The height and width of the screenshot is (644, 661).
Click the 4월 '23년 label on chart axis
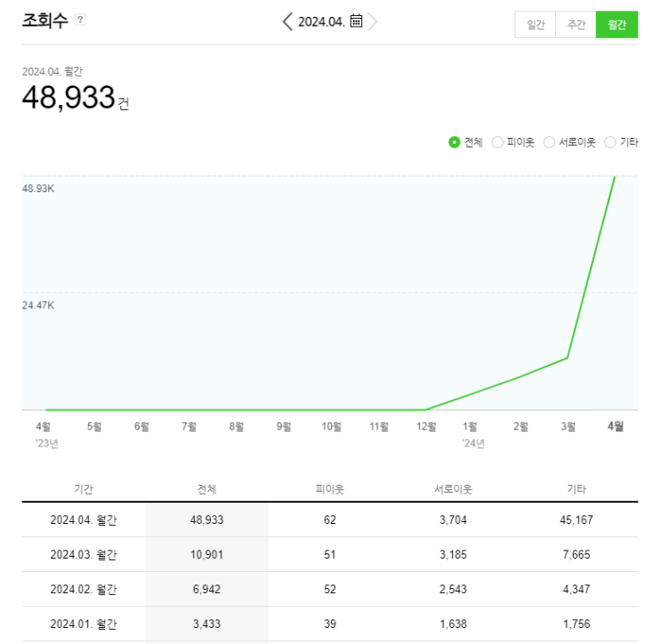[46, 435]
